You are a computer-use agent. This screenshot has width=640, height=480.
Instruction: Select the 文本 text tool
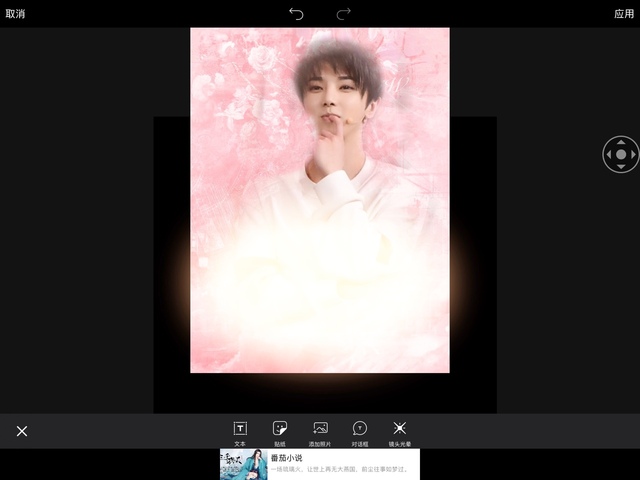coord(240,429)
